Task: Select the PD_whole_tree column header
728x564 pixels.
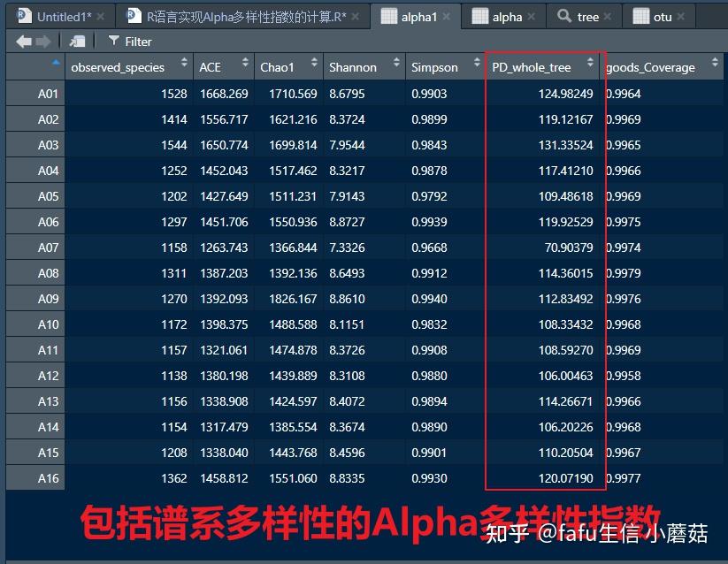Action: (x=531, y=66)
